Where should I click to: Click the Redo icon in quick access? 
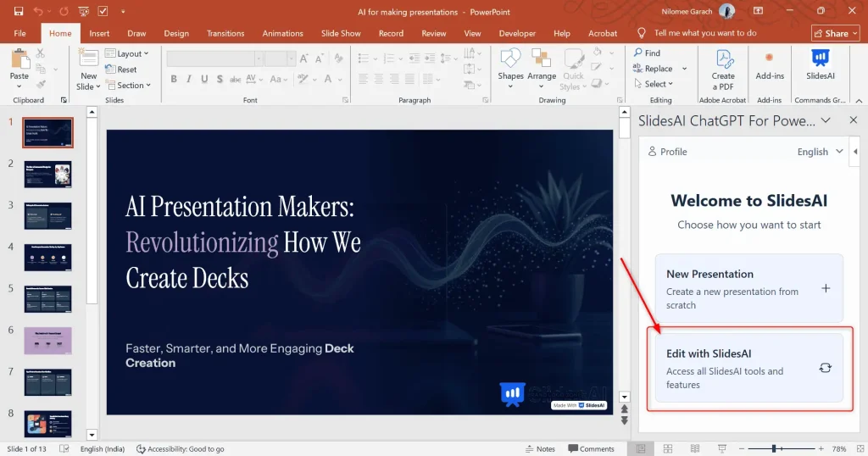tap(64, 11)
